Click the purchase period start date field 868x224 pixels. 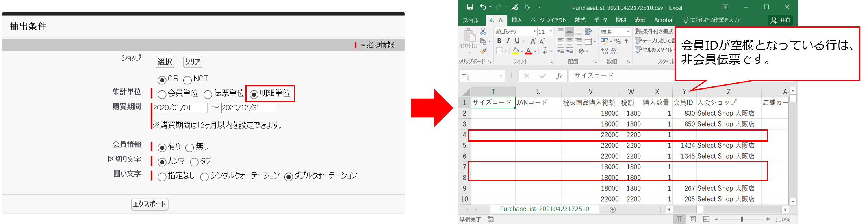[180, 108]
